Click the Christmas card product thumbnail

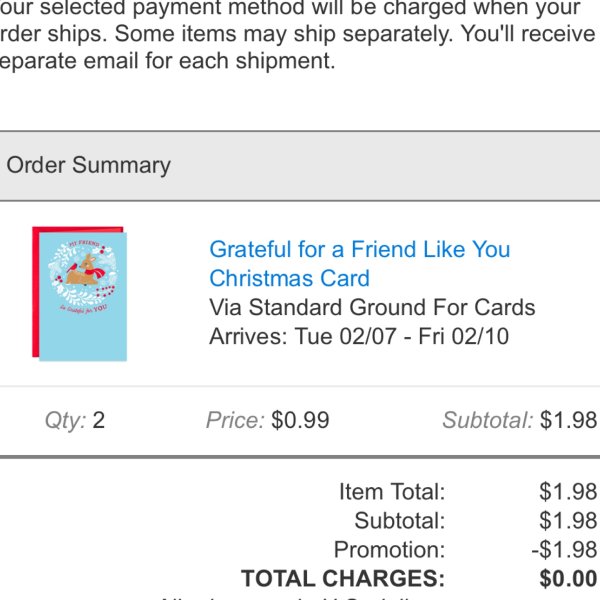coord(80,294)
